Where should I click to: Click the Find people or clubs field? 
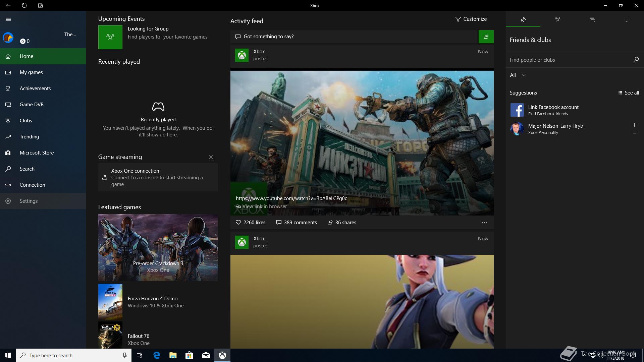569,60
